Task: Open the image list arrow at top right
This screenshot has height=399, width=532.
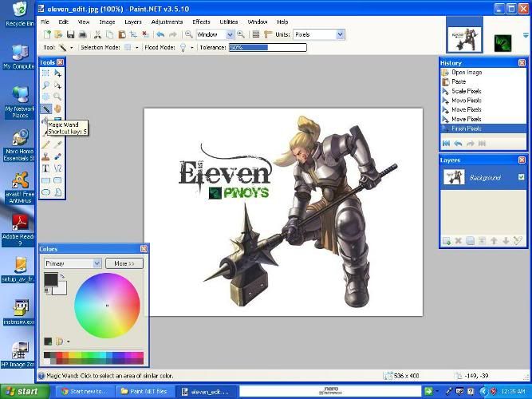Action: tap(526, 35)
